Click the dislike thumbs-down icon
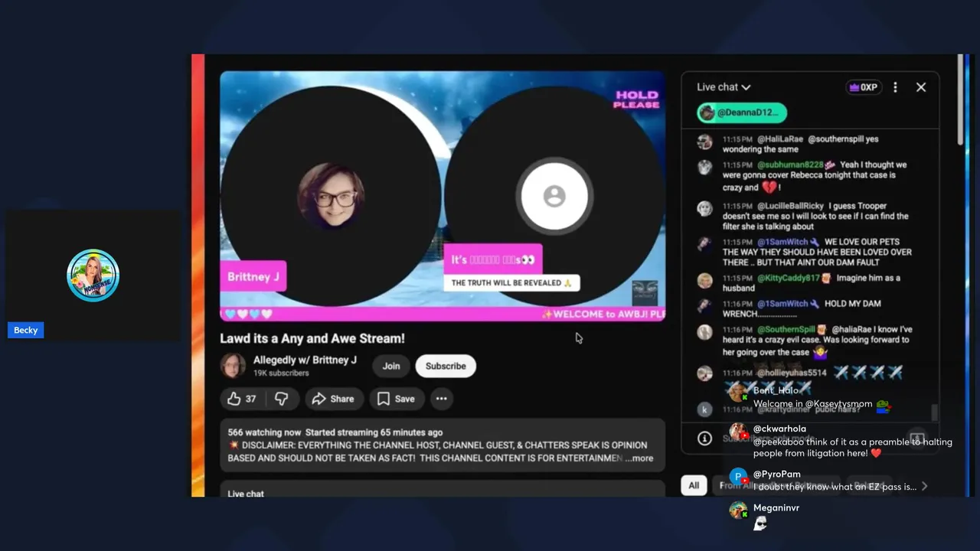The height and width of the screenshot is (551, 980). [x=282, y=399]
